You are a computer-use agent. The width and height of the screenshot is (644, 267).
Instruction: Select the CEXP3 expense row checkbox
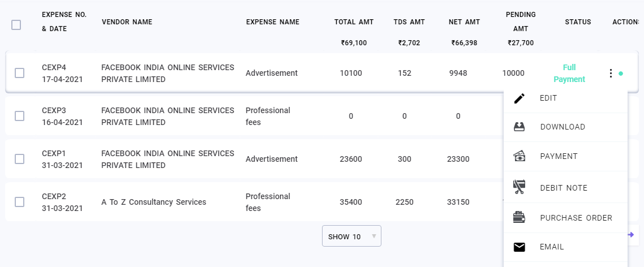click(19, 116)
